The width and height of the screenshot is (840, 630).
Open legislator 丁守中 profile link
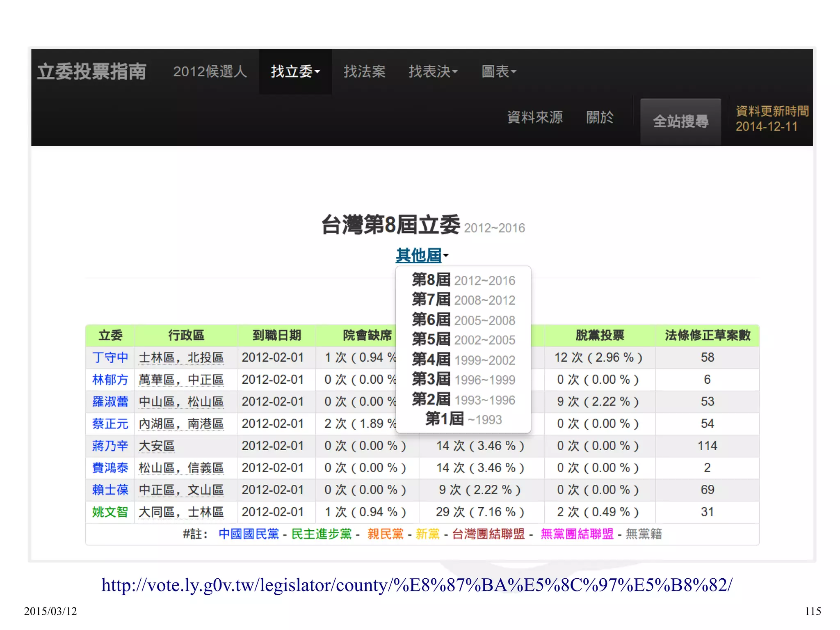110,357
